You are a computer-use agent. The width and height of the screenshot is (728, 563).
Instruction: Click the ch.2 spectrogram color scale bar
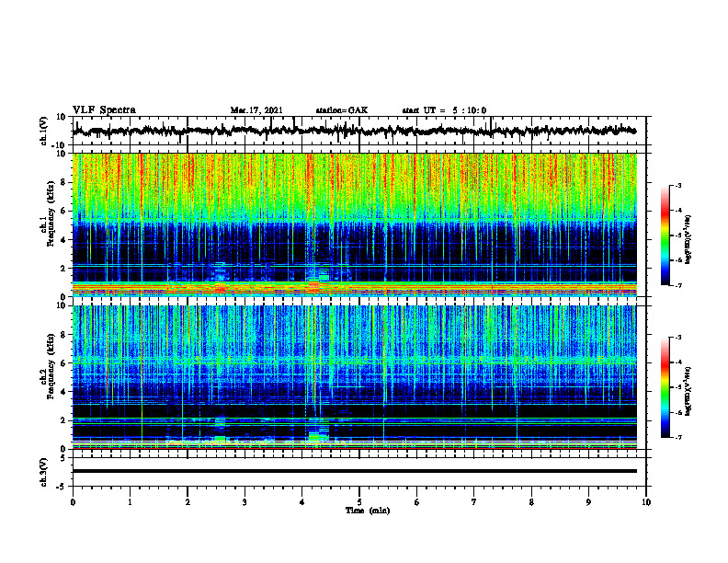(x=665, y=387)
